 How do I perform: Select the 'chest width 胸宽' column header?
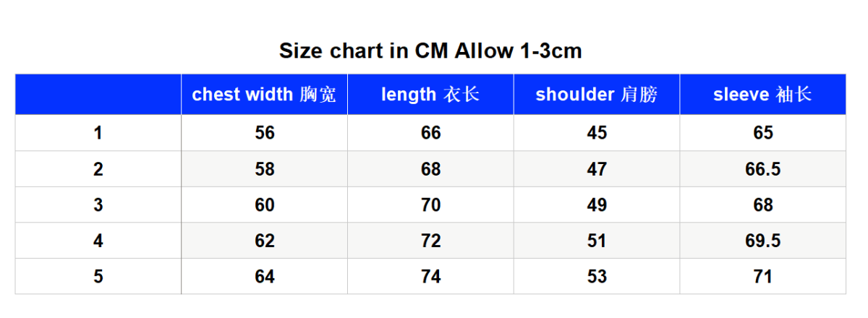(265, 95)
